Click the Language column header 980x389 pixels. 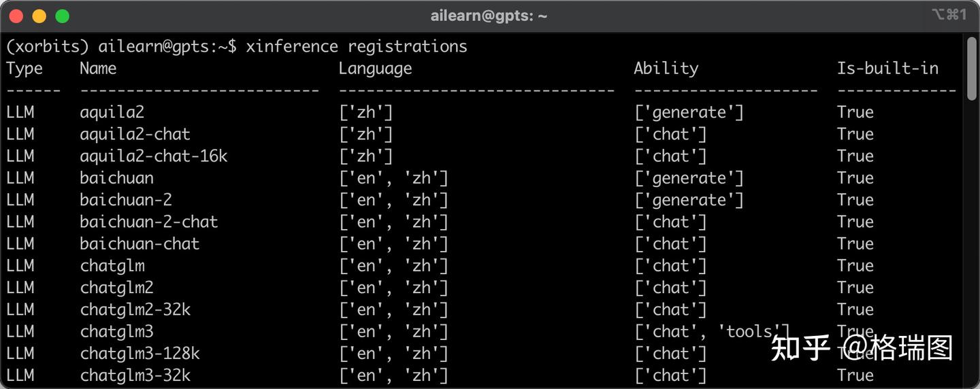click(x=375, y=69)
